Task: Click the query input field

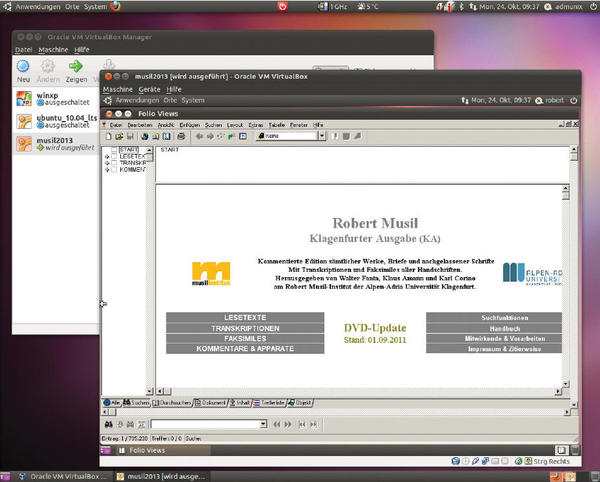Action: click(x=205, y=424)
